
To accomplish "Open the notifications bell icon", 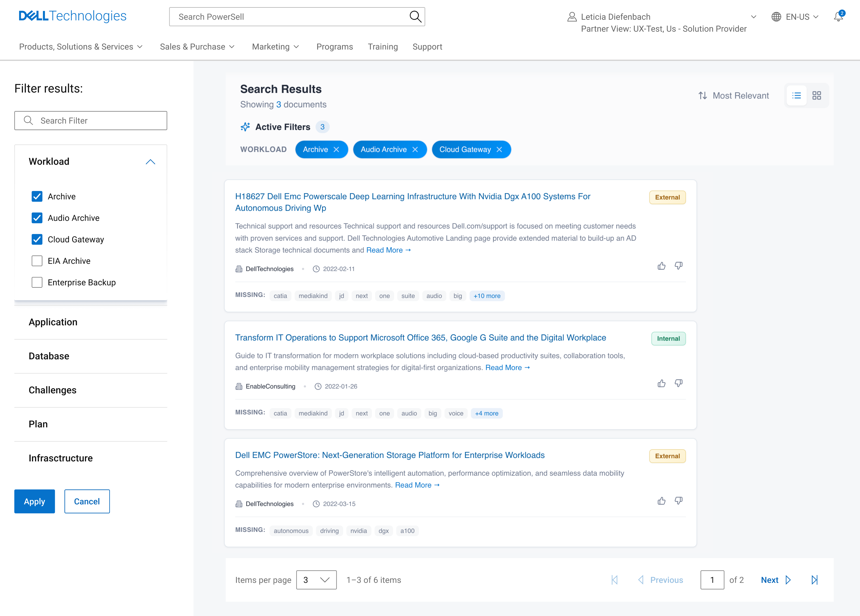I will pyautogui.click(x=838, y=17).
